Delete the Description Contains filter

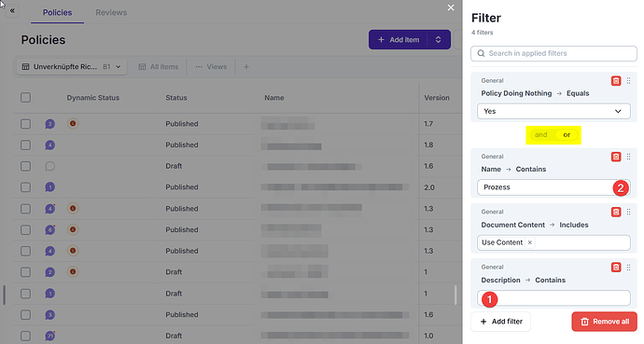[x=616, y=268]
